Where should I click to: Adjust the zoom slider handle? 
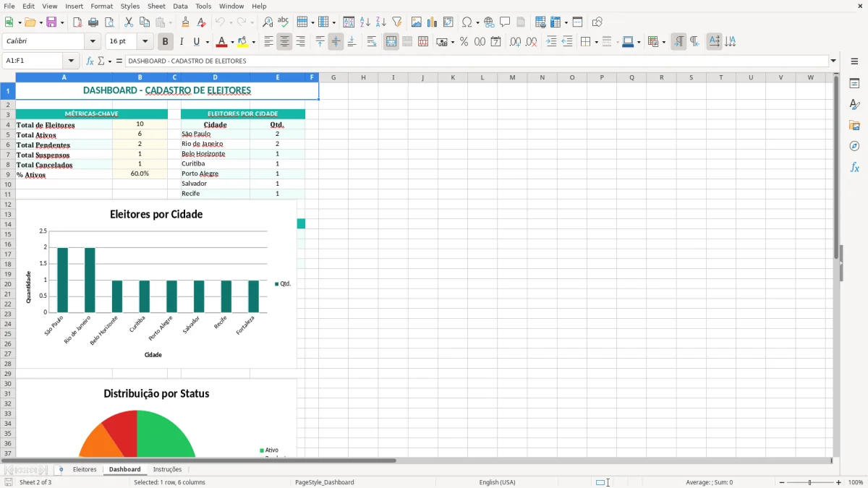coord(810,482)
